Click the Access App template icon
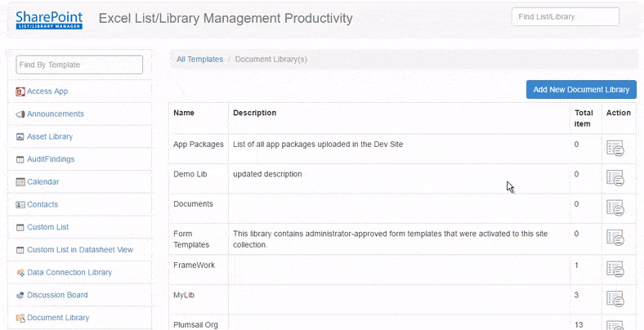644x330 pixels. [x=20, y=91]
